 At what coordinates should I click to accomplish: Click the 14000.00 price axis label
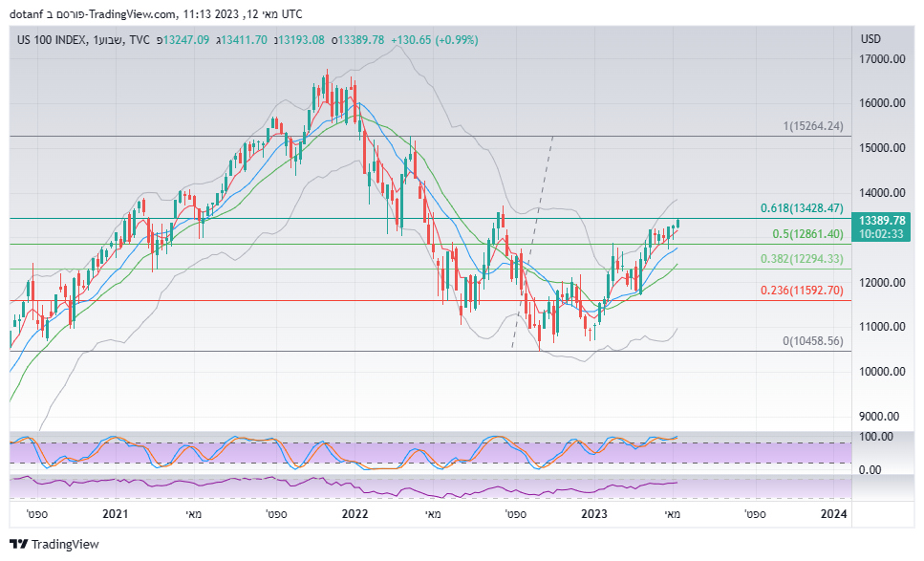click(882, 193)
